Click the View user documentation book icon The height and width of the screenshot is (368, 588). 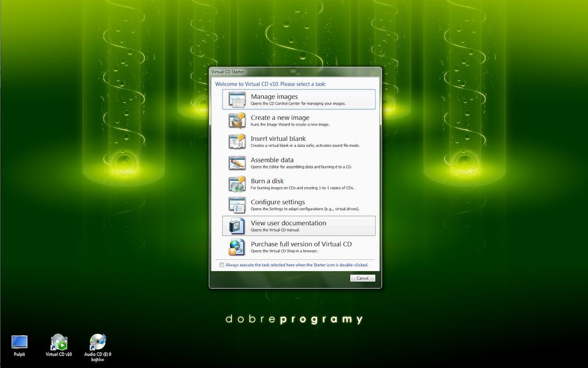point(237,226)
